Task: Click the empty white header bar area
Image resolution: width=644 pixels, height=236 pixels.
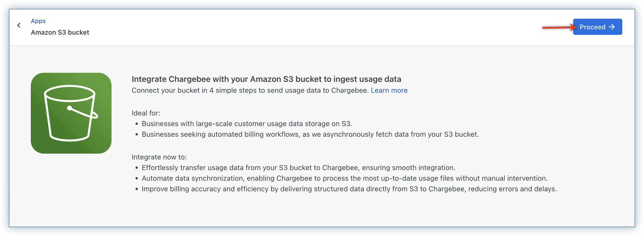Action: (303, 27)
